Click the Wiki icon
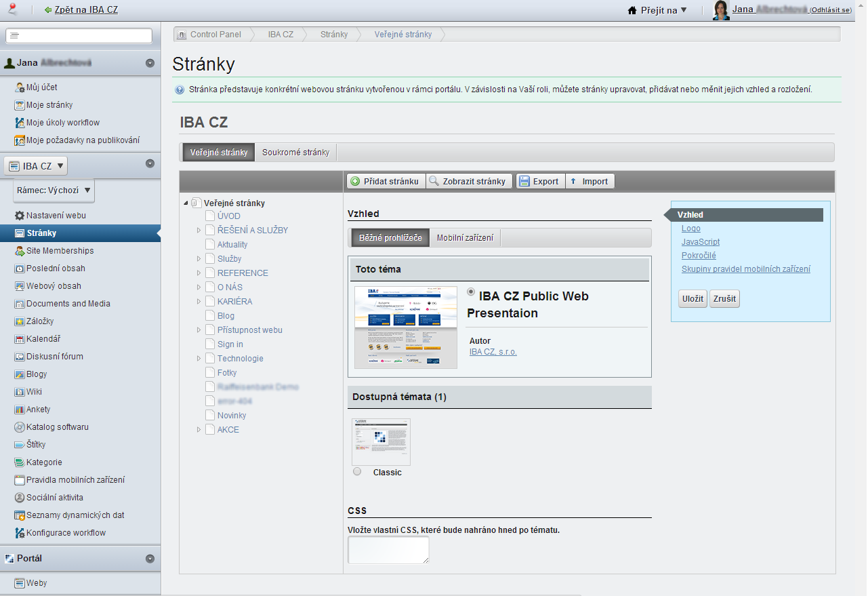Viewport: 868px width, 596px height. [x=20, y=392]
